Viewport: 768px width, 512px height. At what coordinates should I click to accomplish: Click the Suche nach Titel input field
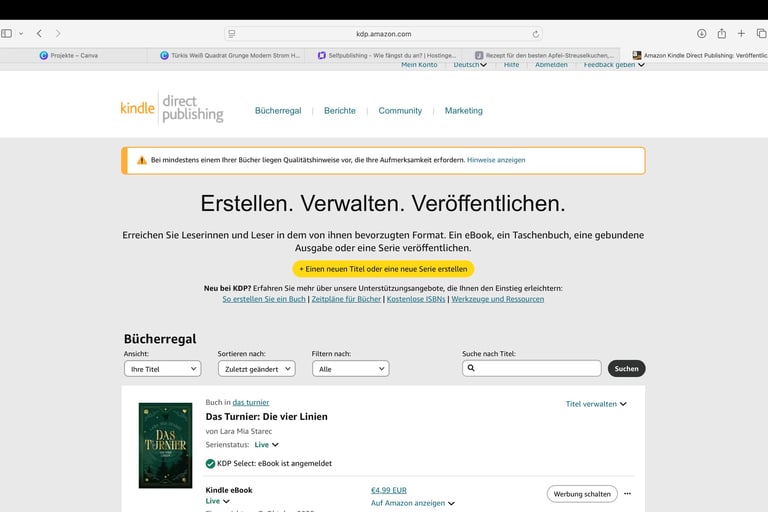(x=531, y=368)
